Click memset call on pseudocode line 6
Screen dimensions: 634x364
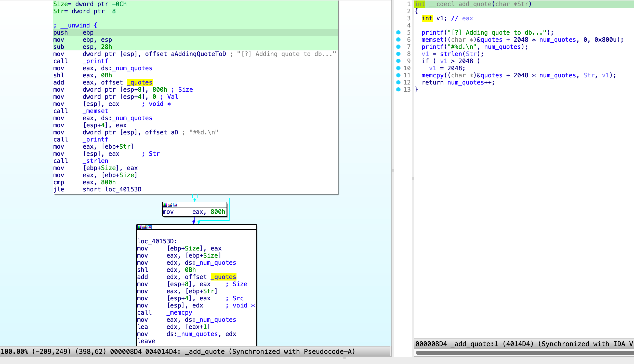(x=432, y=40)
